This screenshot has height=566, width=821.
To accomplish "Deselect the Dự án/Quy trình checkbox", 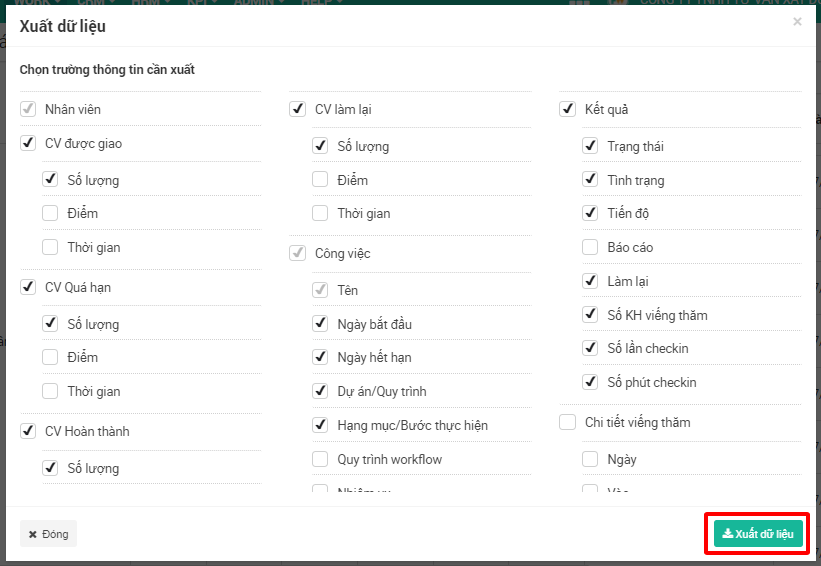I will pyautogui.click(x=320, y=391).
